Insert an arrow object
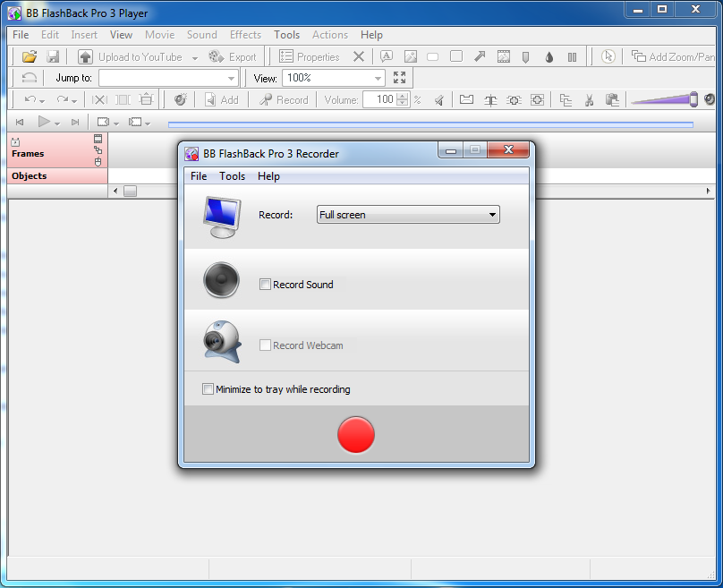This screenshot has height=588, width=723. (480, 56)
